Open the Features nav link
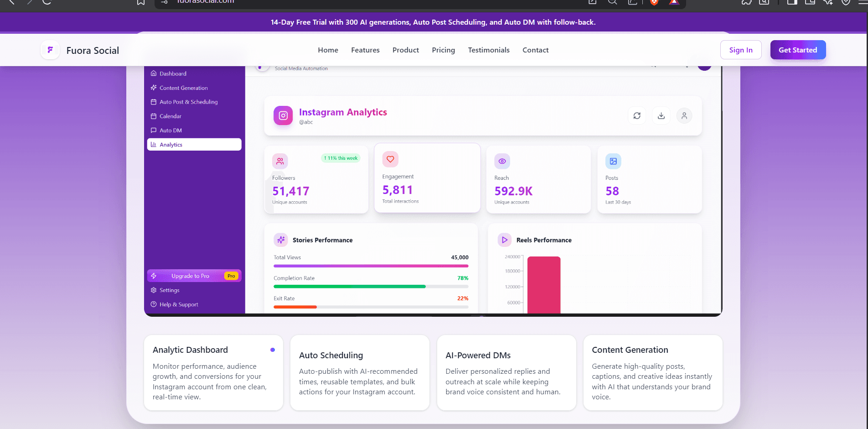Image resolution: width=868 pixels, height=429 pixels. point(365,50)
